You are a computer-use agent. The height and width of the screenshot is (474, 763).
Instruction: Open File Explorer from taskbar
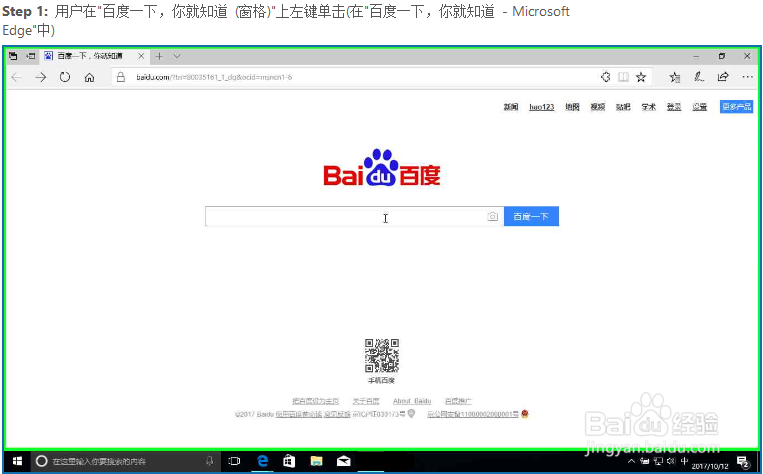click(316, 461)
